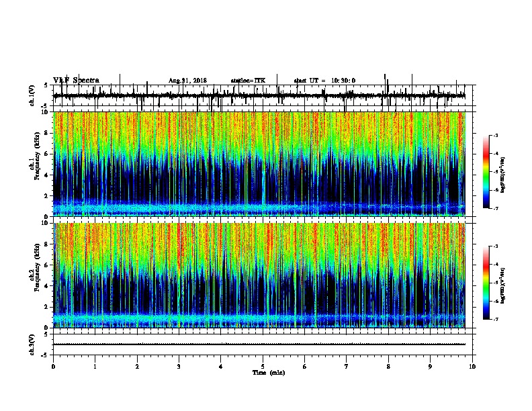Screen dimensions: 532x411
Task: Click the "-5" label on ch.1 color bar
Action: click(495, 172)
